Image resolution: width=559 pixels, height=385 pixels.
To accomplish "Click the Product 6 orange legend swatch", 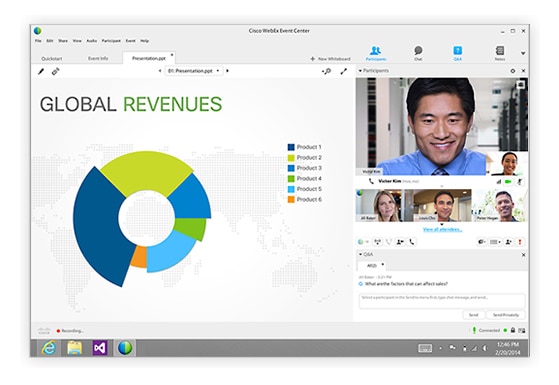I will (291, 200).
